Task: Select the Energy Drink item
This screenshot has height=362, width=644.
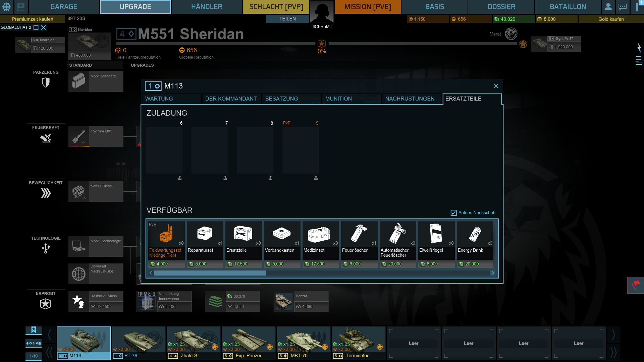Action: pyautogui.click(x=475, y=244)
